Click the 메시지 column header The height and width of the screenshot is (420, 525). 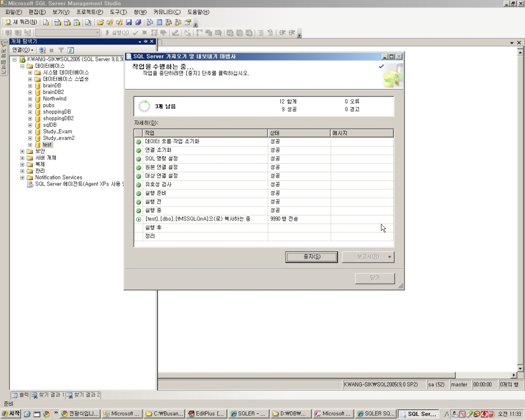point(362,133)
